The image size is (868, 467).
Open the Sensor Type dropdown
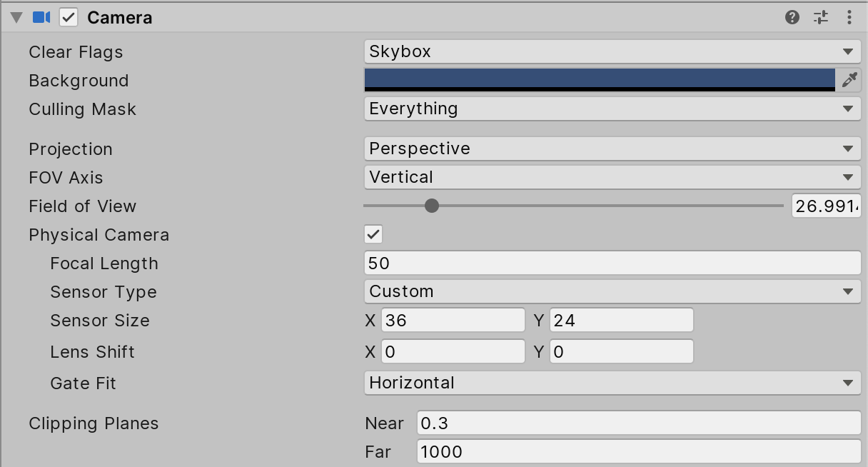612,291
